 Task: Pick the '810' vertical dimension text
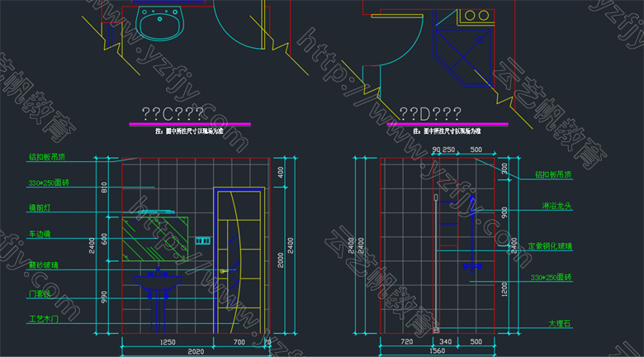coord(103,188)
